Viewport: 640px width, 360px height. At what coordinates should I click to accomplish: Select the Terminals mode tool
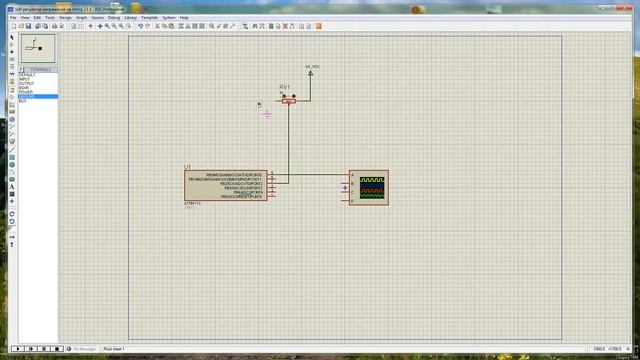[12, 89]
